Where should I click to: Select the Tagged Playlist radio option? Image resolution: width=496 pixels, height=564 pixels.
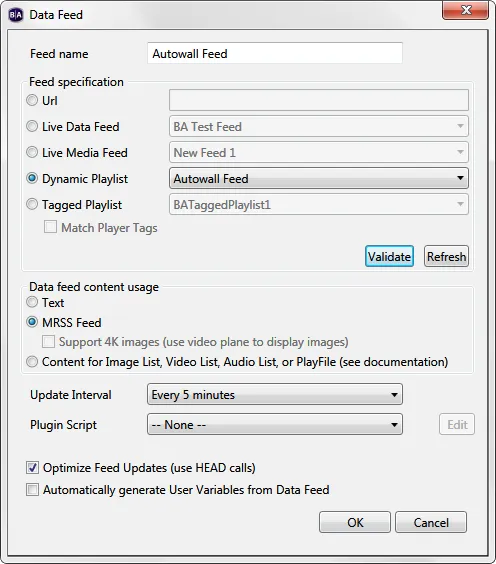pos(32,204)
